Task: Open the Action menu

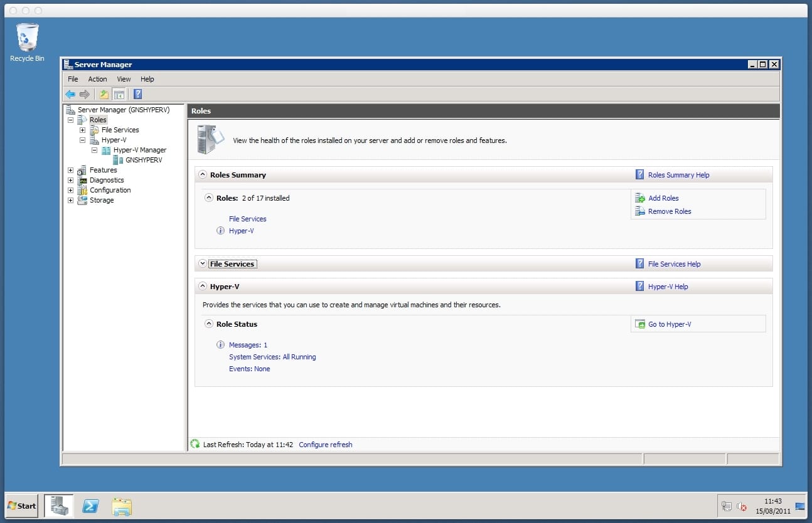Action: click(x=97, y=79)
